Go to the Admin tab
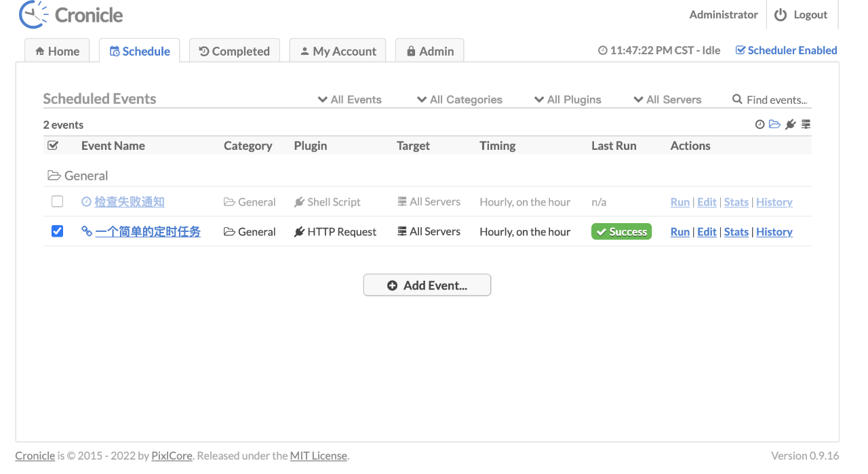 429,51
